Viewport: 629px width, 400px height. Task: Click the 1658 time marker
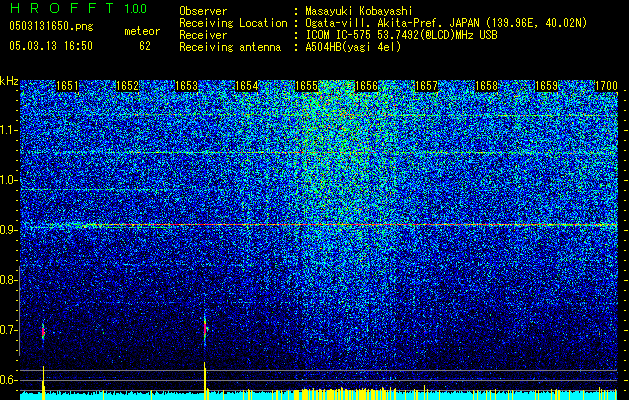pos(486,86)
